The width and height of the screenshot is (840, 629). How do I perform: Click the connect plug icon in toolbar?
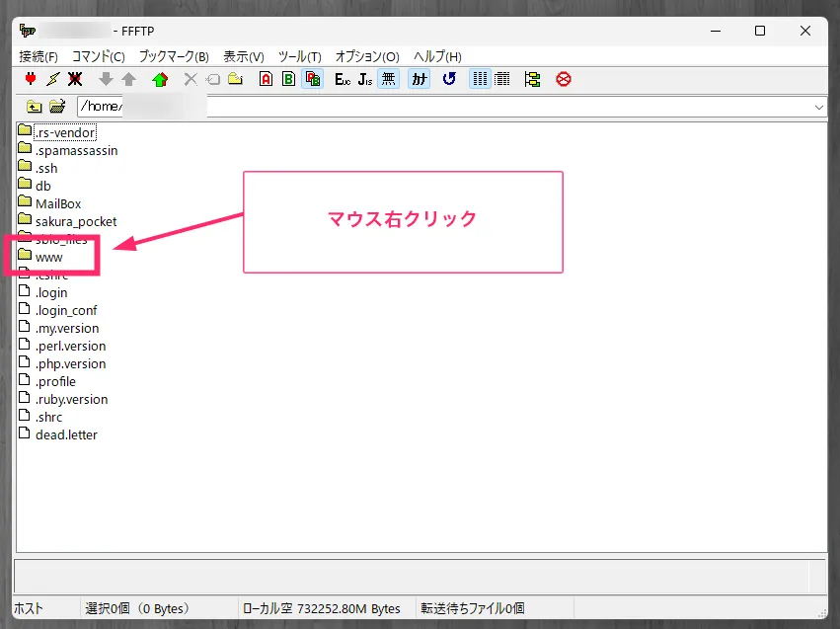click(30, 79)
